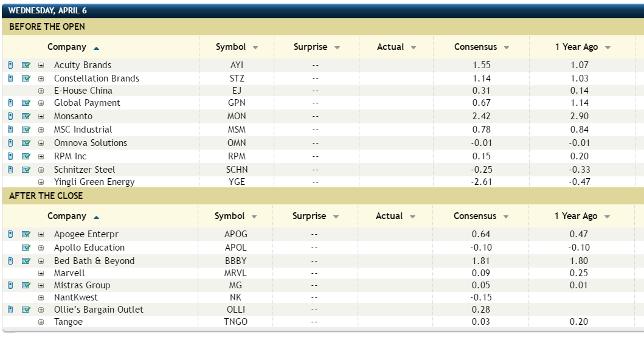Sort Before the Open table by Consensus
The width and height of the screenshot is (644, 340).
coord(481,47)
